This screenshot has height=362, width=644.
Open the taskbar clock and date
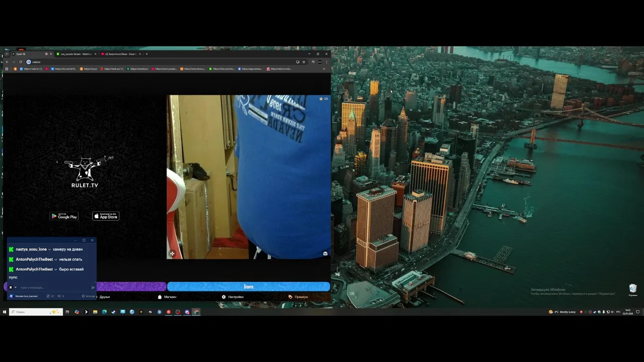tap(627, 312)
